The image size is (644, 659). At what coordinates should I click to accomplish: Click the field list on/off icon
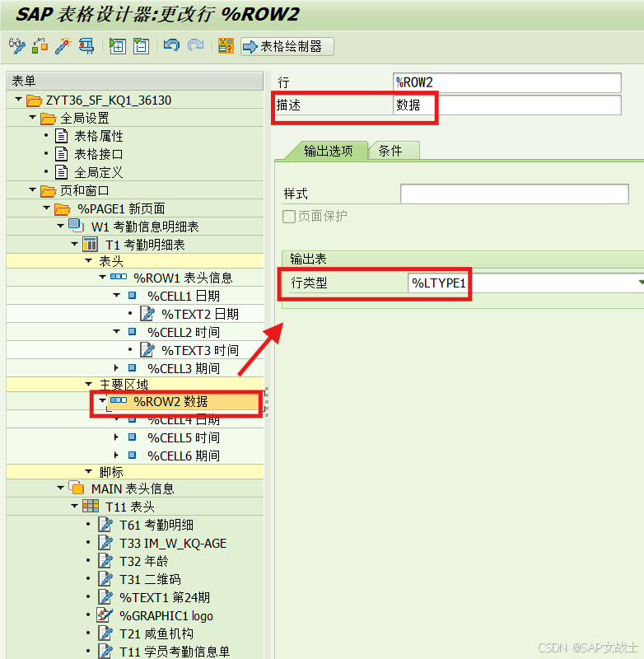226,46
